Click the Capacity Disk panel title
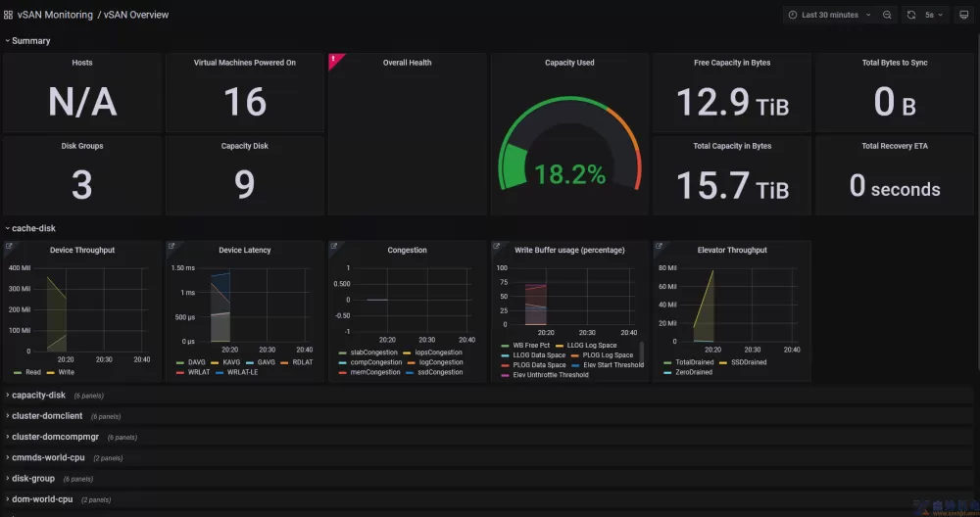Screen dimensions: 980x517 (245, 146)
